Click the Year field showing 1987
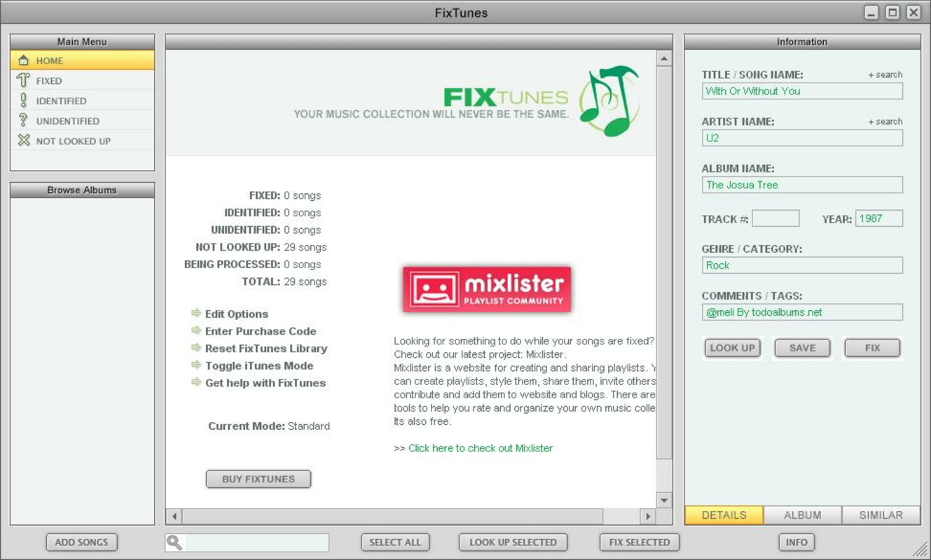 point(879,218)
